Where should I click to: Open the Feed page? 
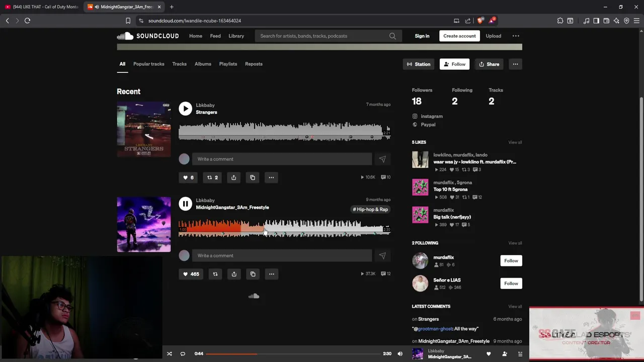click(215, 36)
